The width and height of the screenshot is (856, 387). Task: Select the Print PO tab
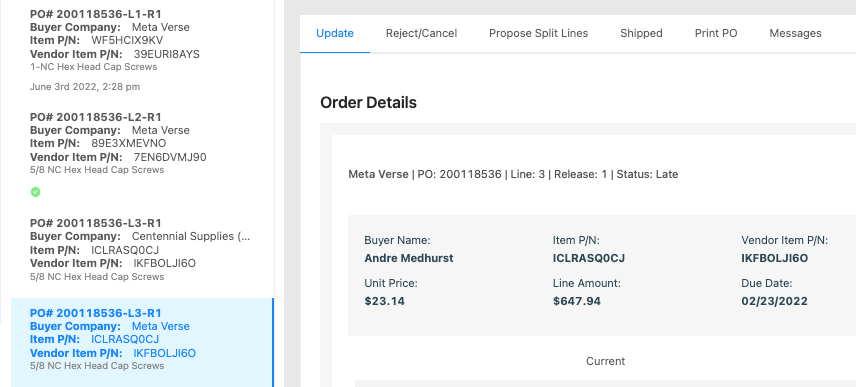[x=716, y=33]
